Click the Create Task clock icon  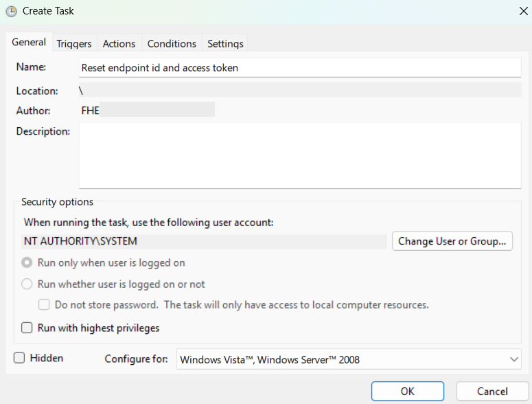coord(11,11)
